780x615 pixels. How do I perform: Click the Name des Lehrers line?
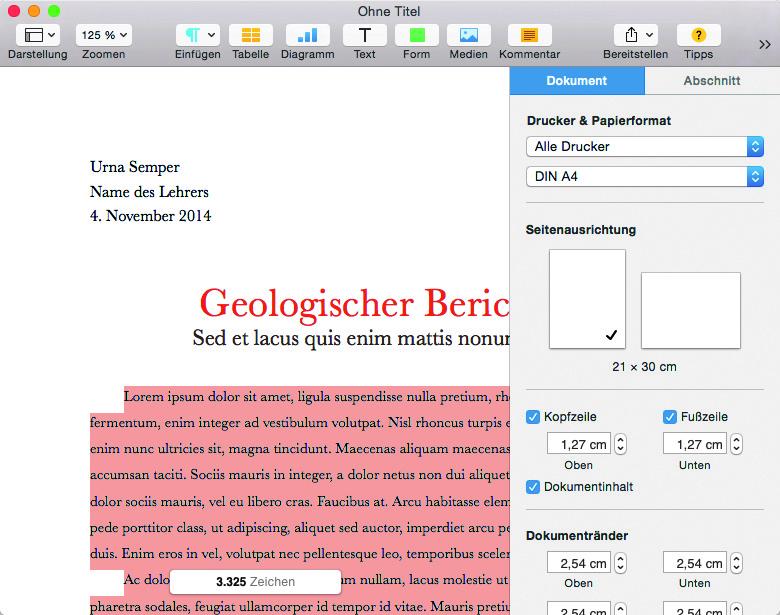(x=149, y=192)
